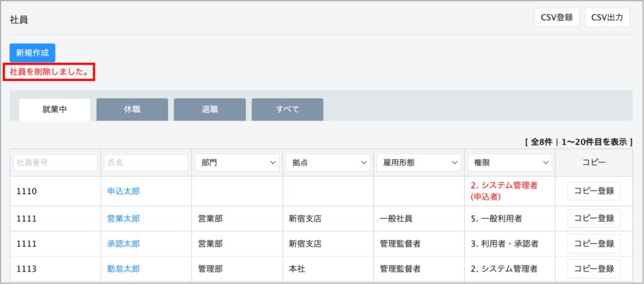Image resolution: width=644 pixels, height=284 pixels.
Task: Select the 退職 tab
Action: tap(209, 109)
